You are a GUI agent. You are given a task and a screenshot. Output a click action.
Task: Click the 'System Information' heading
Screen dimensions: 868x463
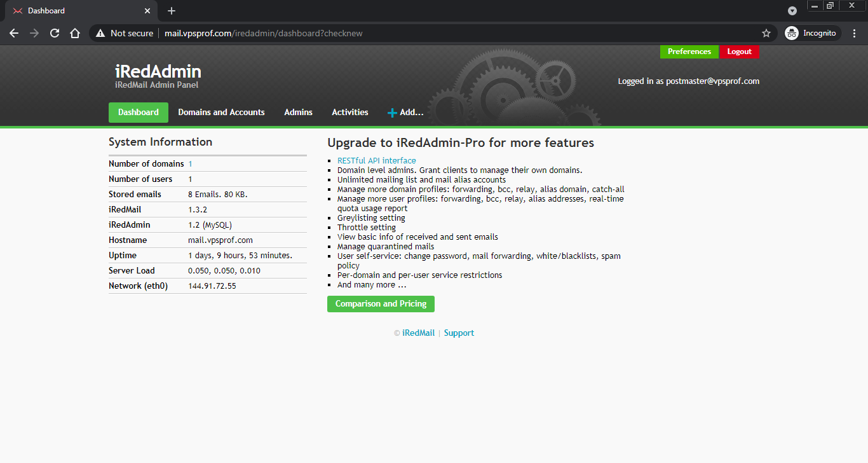[160, 142]
